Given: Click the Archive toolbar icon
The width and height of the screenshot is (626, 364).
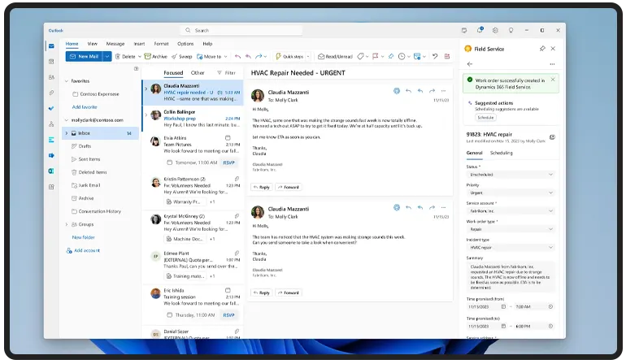Looking at the screenshot, I should point(156,57).
